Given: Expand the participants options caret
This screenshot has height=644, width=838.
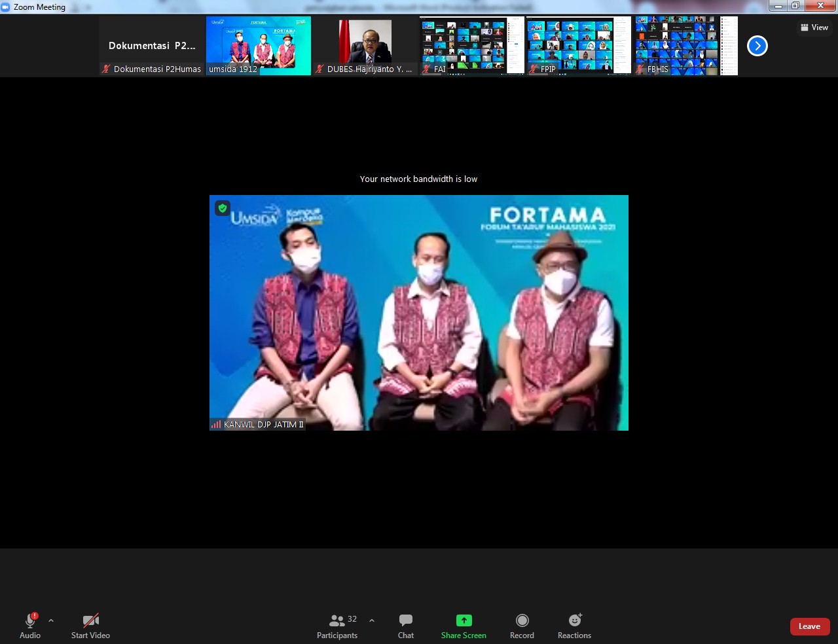Looking at the screenshot, I should click(372, 620).
